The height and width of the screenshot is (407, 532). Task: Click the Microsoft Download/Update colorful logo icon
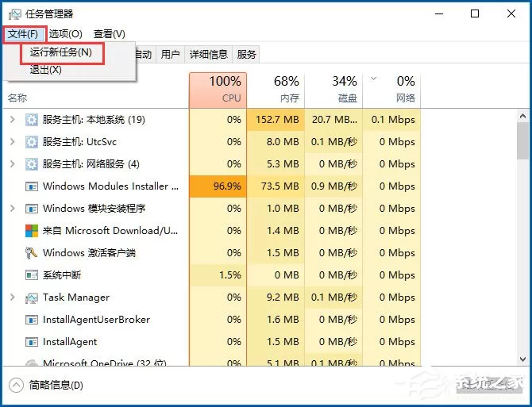[x=32, y=231]
